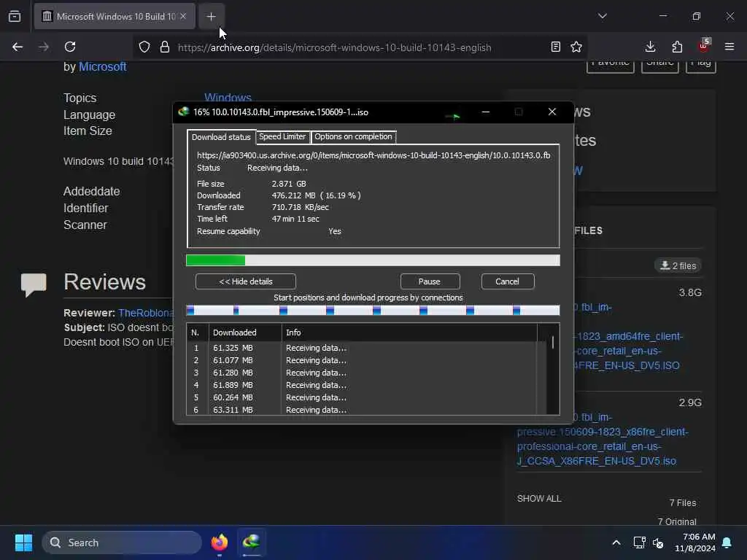Open Firefox from the taskbar
The width and height of the screenshot is (747, 560).
pyautogui.click(x=219, y=542)
